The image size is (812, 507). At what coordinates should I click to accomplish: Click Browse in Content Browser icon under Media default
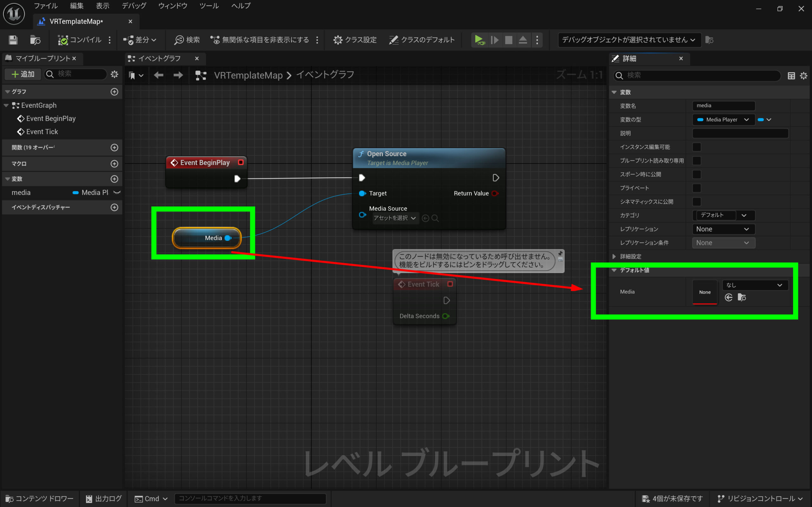pos(742,298)
